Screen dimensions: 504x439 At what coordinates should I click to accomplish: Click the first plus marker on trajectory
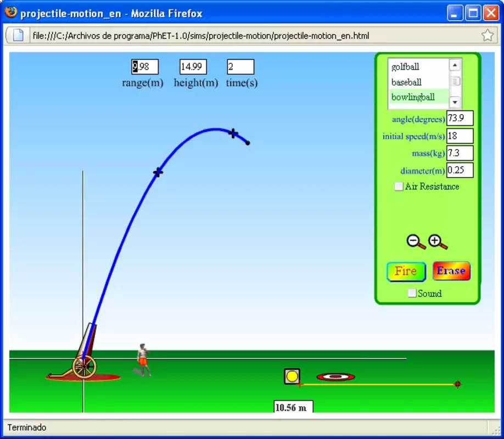(x=158, y=172)
